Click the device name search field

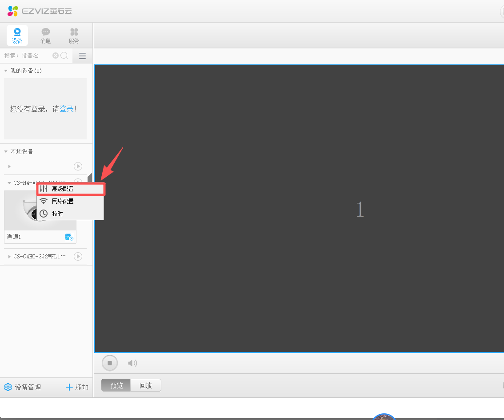coord(27,55)
